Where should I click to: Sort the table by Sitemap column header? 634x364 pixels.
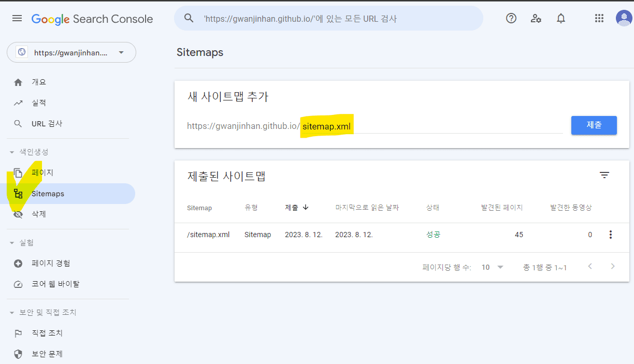tap(199, 208)
